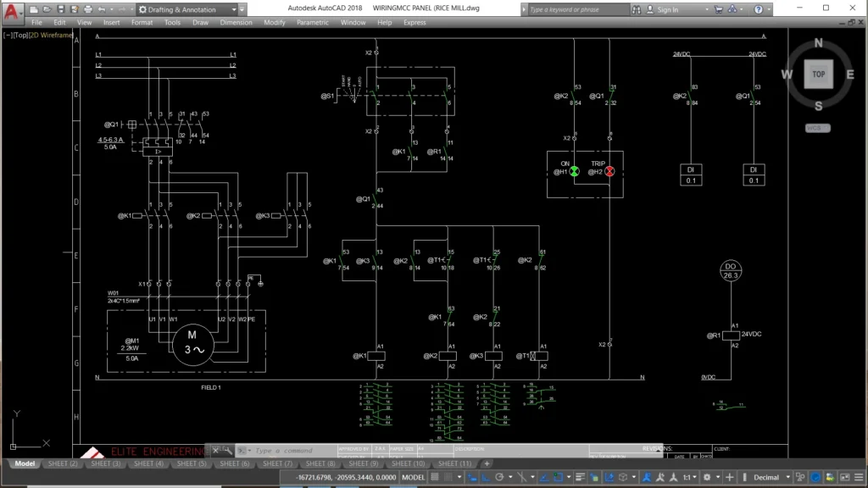Image resolution: width=868 pixels, height=488 pixels.
Task: Toggle polar tracking on
Action: 500,477
